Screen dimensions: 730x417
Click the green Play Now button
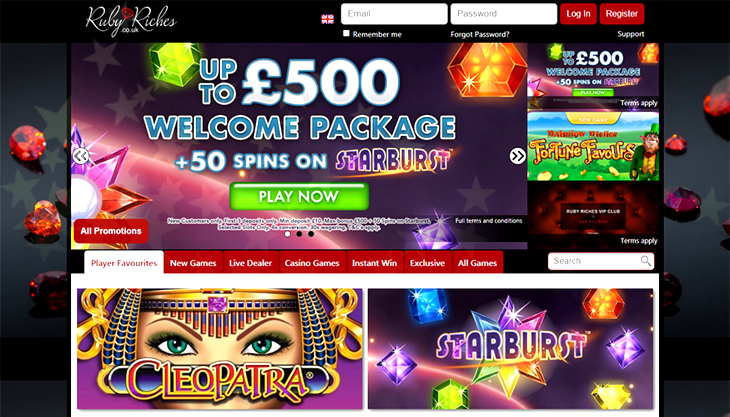299,196
